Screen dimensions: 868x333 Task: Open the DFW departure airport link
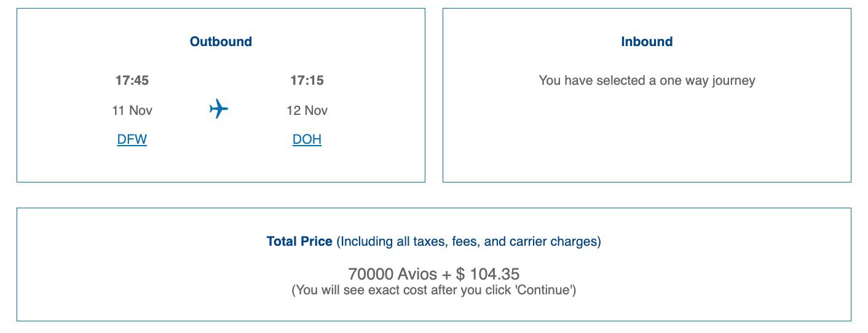[x=132, y=139]
